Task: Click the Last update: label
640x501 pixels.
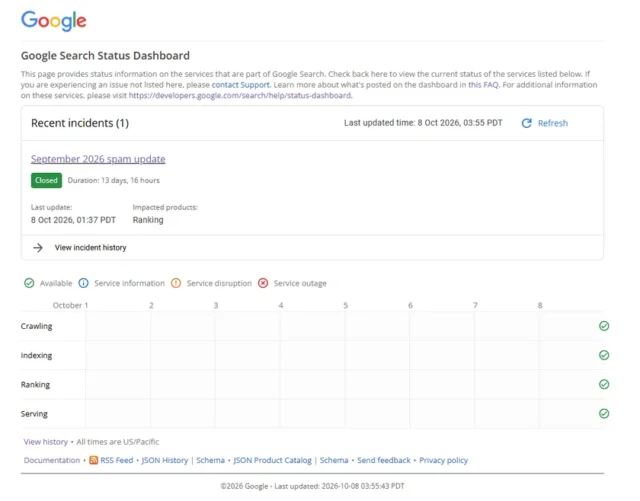Action: click(51, 207)
